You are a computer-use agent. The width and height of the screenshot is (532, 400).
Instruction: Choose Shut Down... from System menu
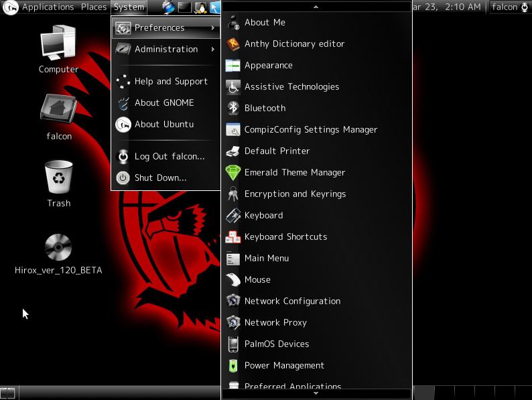[x=166, y=178]
